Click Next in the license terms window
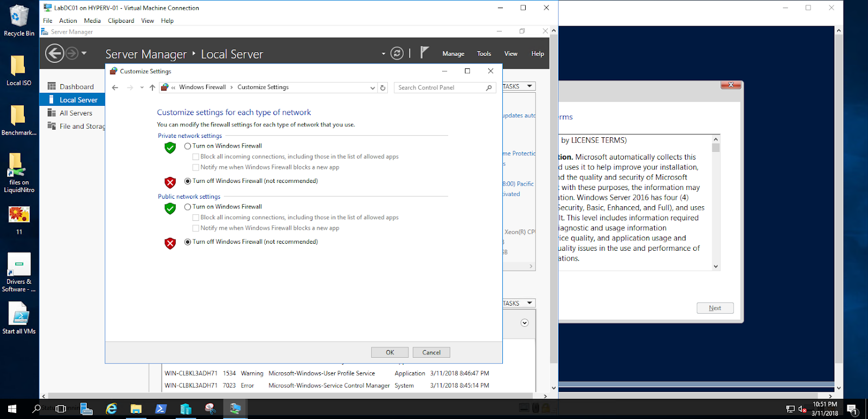 715,308
